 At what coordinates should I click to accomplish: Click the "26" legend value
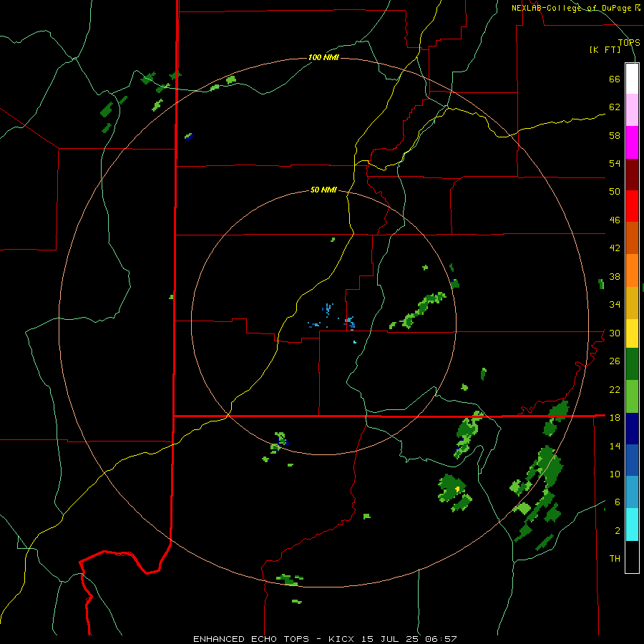(615, 361)
